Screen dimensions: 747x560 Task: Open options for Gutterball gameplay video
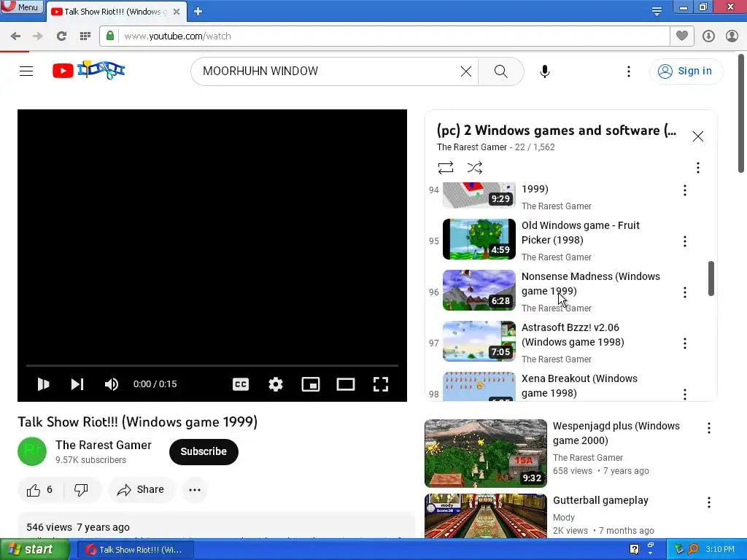click(709, 502)
